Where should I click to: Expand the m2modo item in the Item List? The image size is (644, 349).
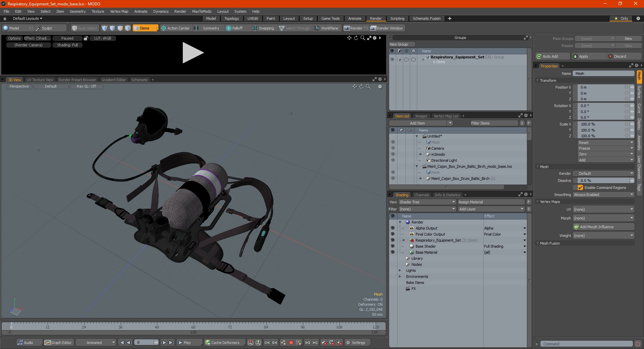coord(421,154)
